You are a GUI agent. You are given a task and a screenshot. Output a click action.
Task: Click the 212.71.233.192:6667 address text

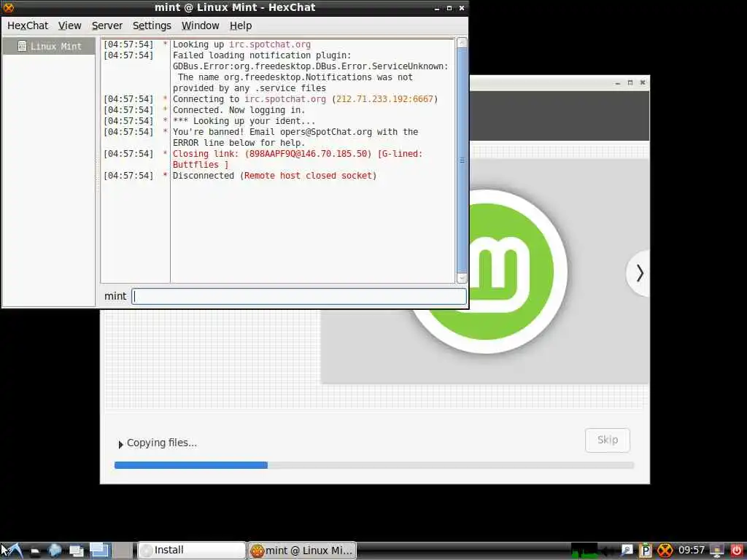(384, 99)
